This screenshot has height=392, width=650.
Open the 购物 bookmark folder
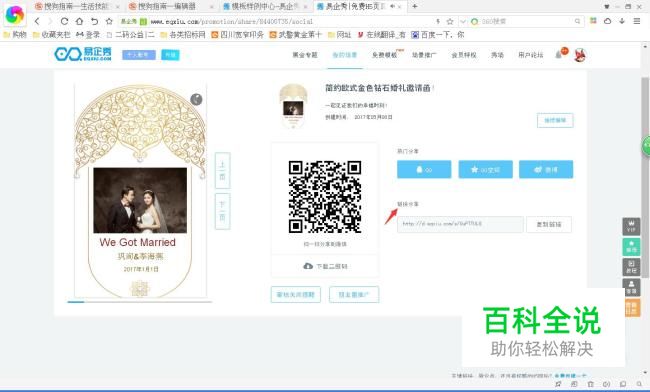click(15, 35)
